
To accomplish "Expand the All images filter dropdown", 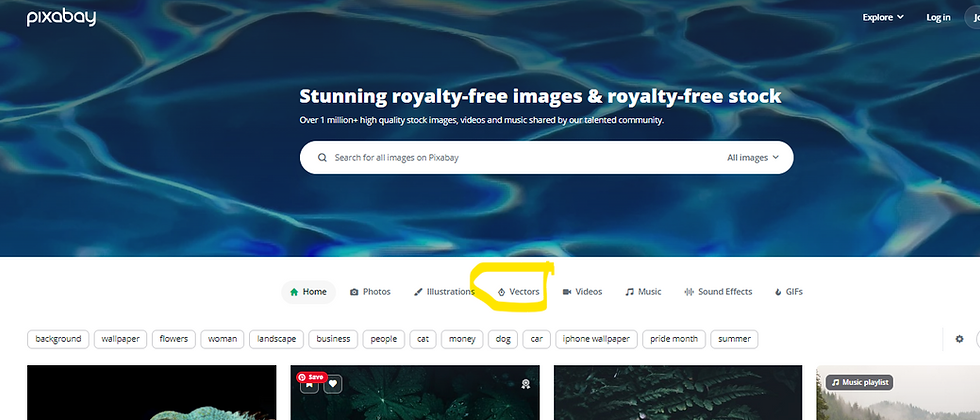I will pos(753,158).
